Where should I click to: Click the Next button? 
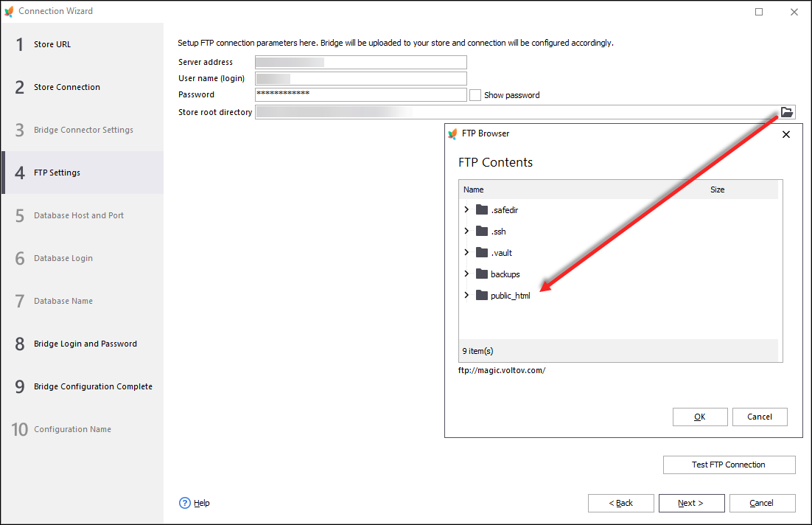point(691,503)
